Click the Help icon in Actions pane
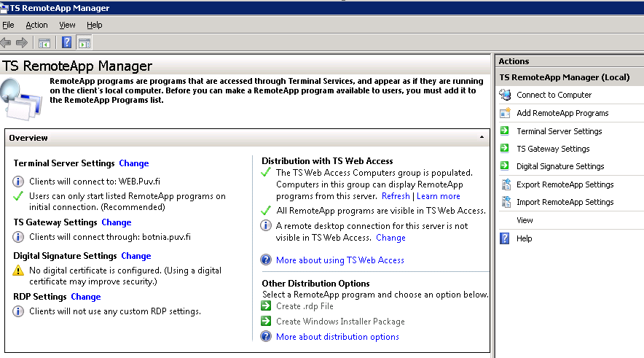The height and width of the screenshot is (358, 644). pyautogui.click(x=505, y=238)
